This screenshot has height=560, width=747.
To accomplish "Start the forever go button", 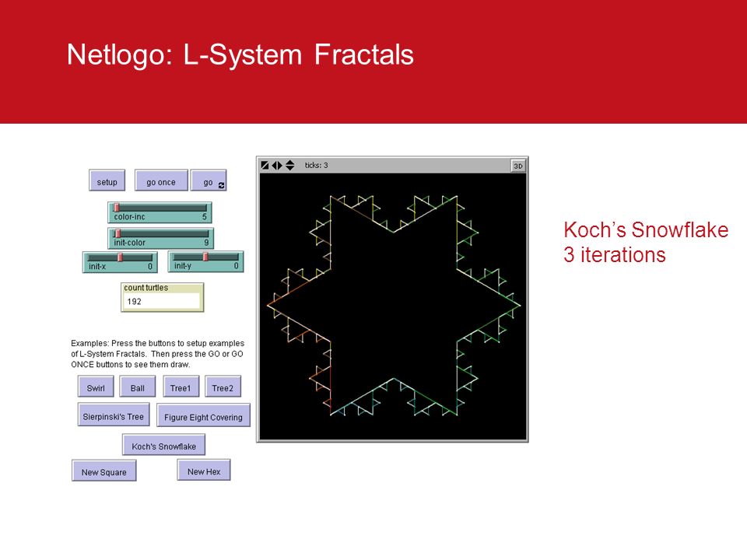I will pos(209,180).
